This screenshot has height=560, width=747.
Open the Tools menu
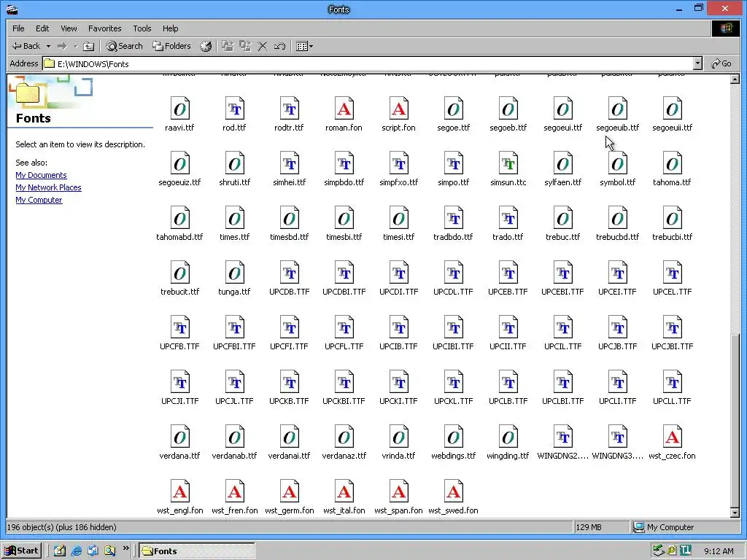(x=142, y=28)
